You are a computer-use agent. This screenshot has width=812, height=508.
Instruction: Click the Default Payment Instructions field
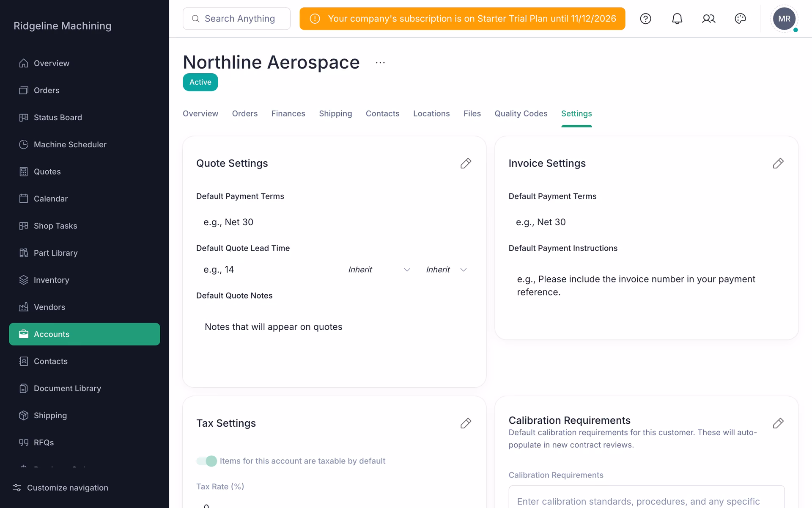click(646, 292)
